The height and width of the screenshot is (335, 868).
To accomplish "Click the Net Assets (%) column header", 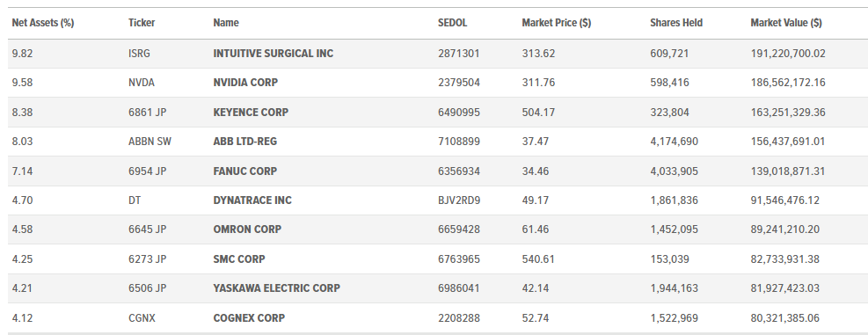I will click(x=43, y=23).
